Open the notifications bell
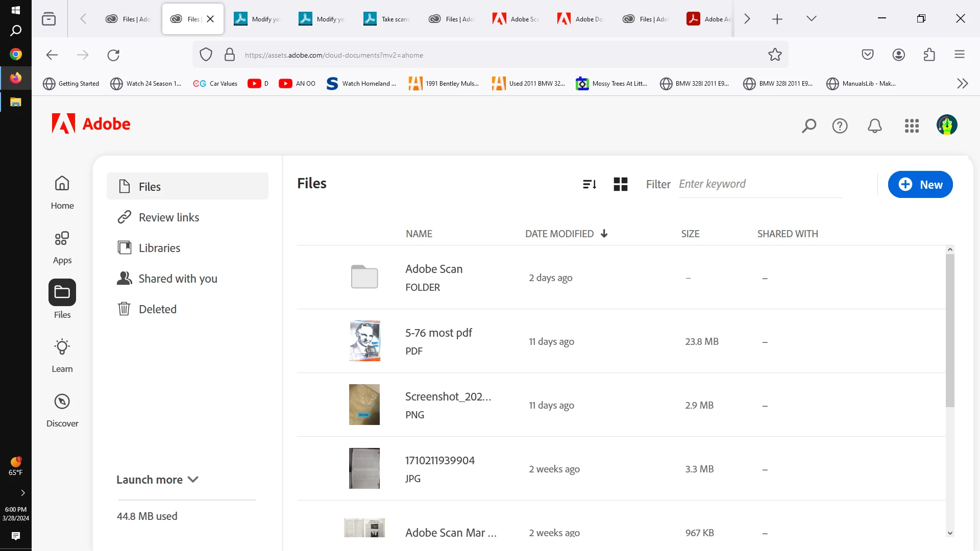This screenshot has width=980, height=551. pyautogui.click(x=875, y=126)
